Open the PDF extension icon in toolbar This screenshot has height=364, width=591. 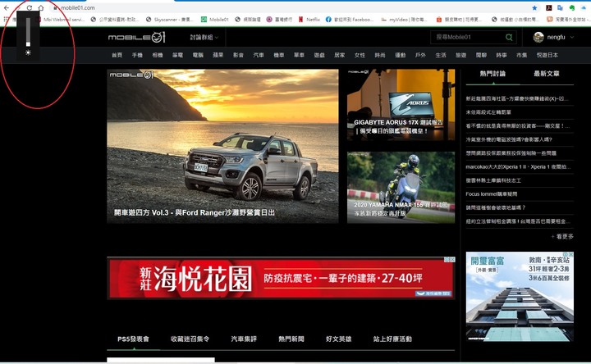point(549,7)
